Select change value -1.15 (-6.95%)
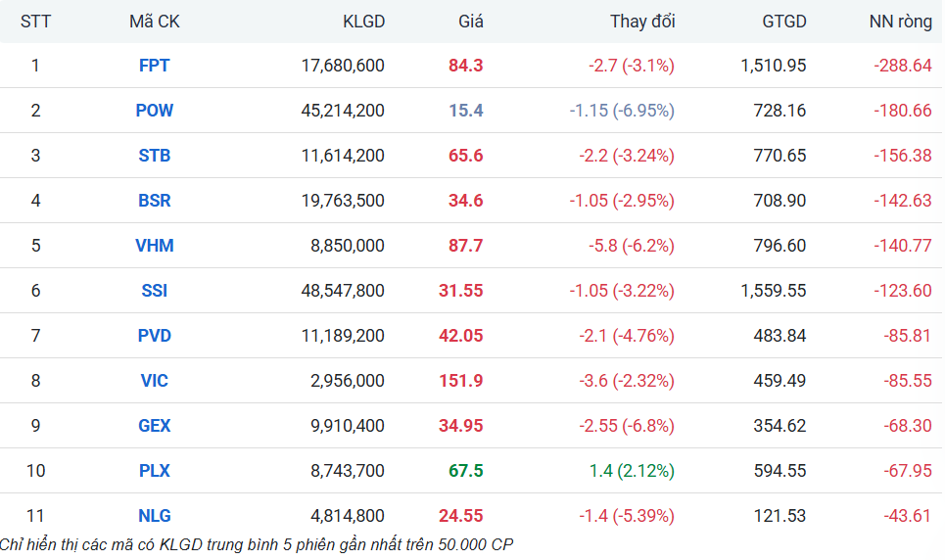The image size is (945, 560). click(622, 111)
